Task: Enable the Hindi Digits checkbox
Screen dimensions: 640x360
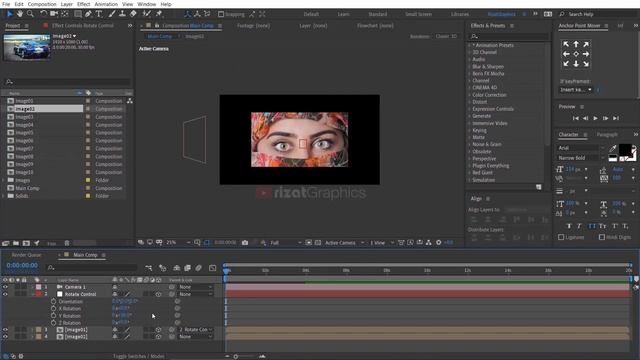Action: (602, 237)
